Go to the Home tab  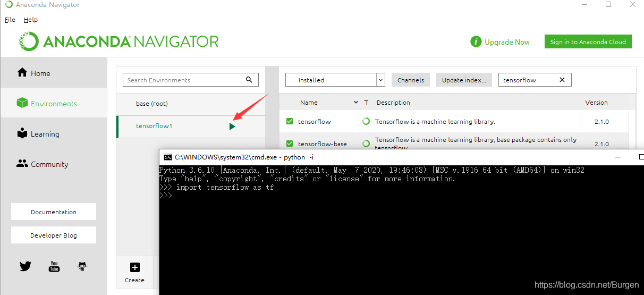point(54,73)
